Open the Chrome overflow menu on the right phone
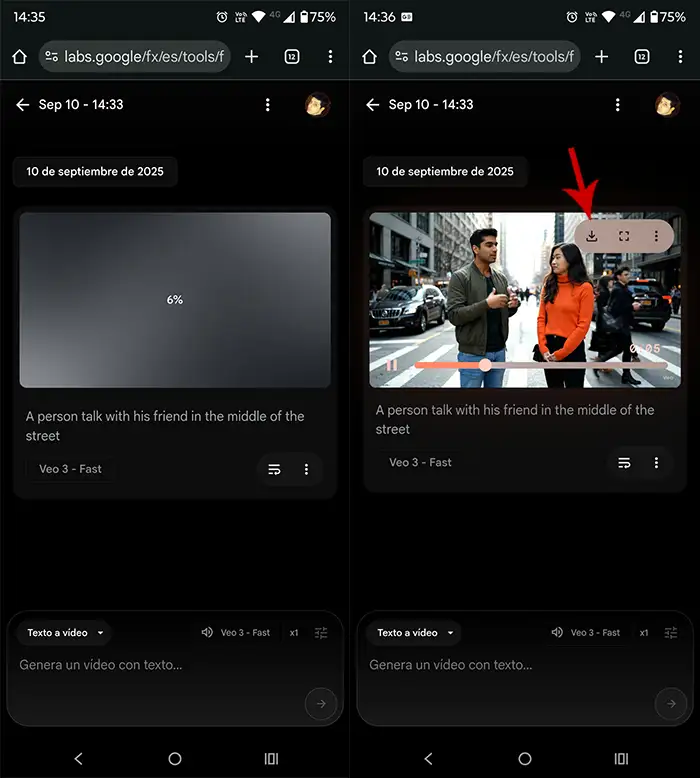Image resolution: width=700 pixels, height=778 pixels. pyautogui.click(x=680, y=57)
